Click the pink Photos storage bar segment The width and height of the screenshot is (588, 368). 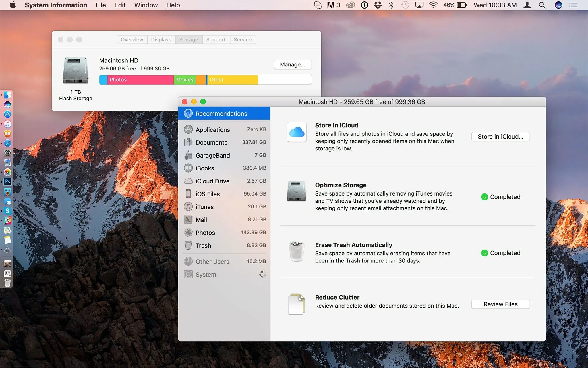pyautogui.click(x=140, y=80)
